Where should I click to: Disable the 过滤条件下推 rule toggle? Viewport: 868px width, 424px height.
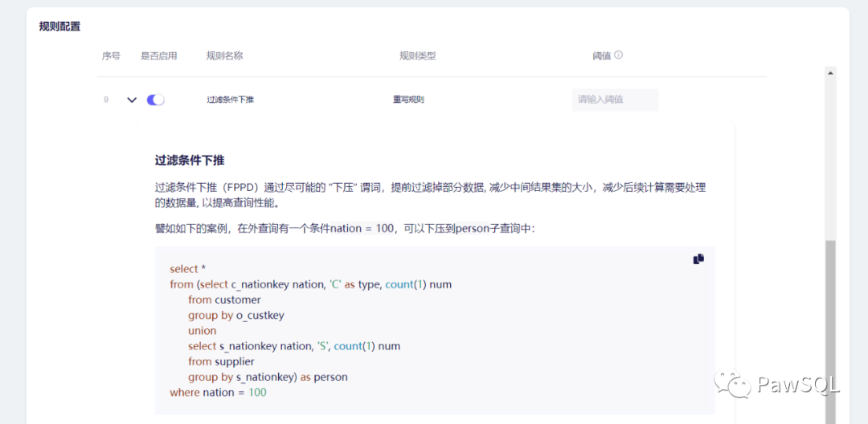[x=156, y=100]
